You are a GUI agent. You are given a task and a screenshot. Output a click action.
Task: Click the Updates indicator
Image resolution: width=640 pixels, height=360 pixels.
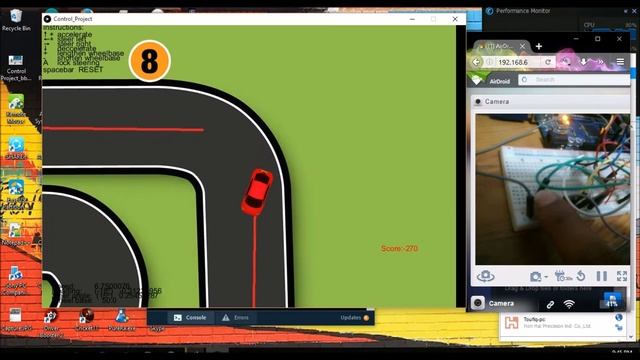(x=355, y=318)
